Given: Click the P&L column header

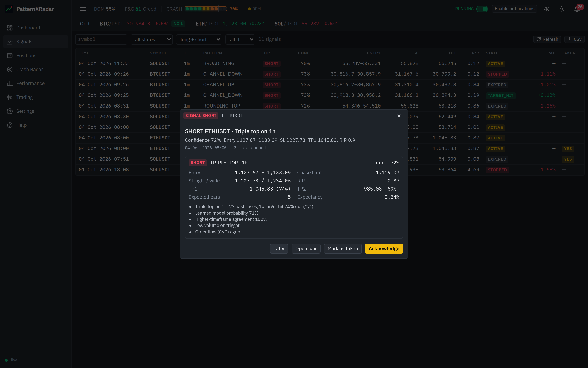Looking at the screenshot, I should pos(551,53).
